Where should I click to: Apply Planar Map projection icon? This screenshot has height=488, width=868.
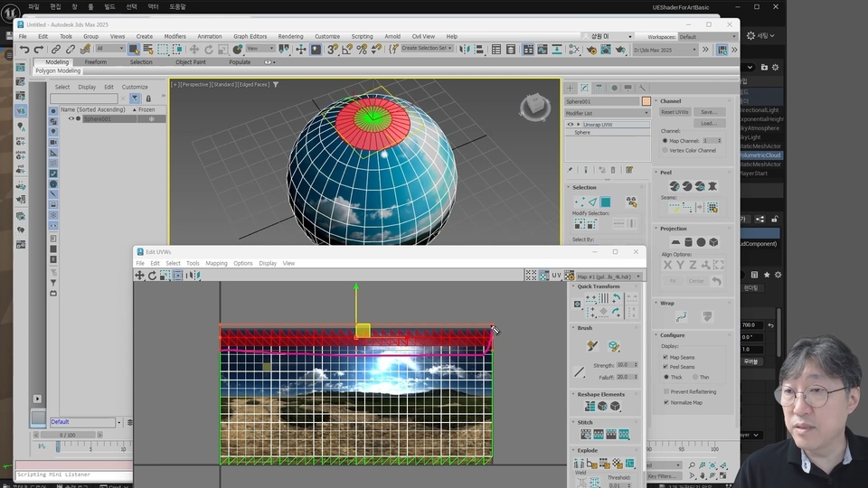click(675, 242)
